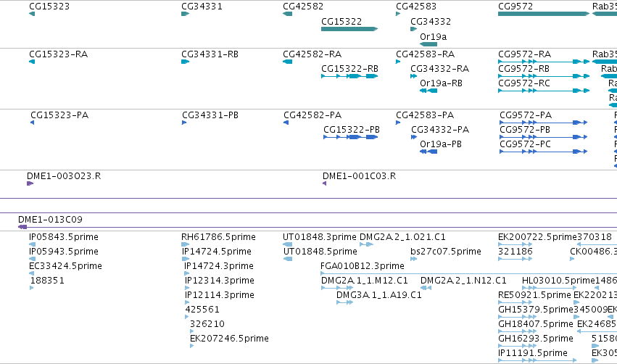Image resolution: width=617 pixels, height=364 pixels.
Task: Select transcript label CG15323-RA
Action: pyautogui.click(x=58, y=54)
